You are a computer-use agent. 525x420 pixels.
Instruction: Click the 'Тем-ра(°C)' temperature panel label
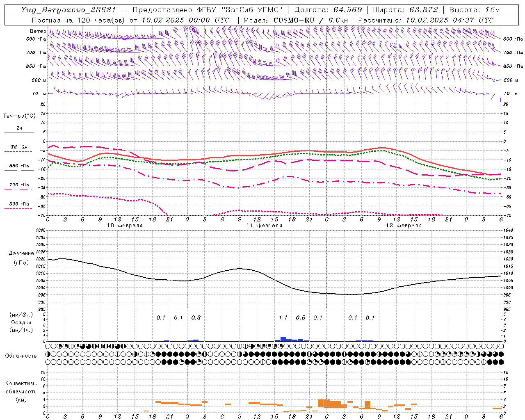click(x=19, y=116)
